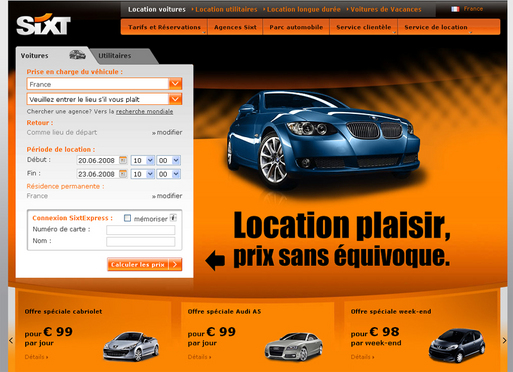
Task: Open Détails for week-end offer
Action: pos(362,357)
